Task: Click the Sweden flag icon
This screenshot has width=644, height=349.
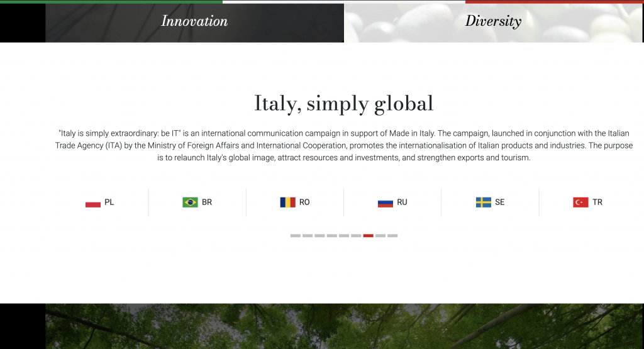Action: (484, 202)
